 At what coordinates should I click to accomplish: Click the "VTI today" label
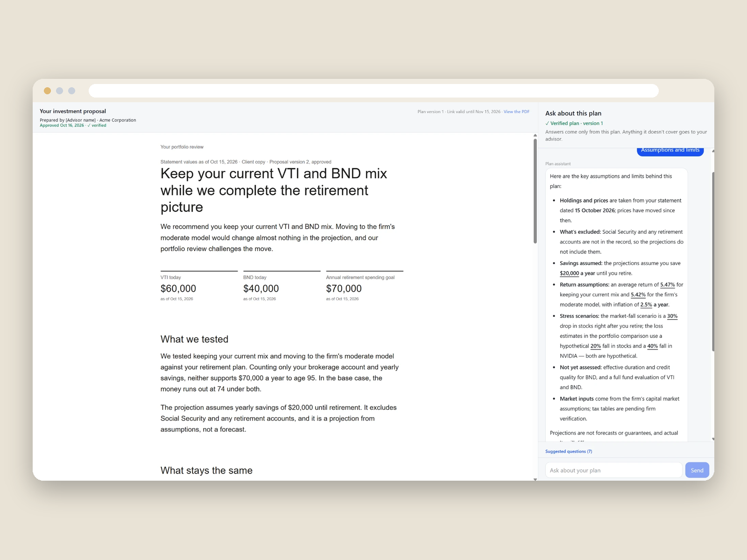coord(170,278)
